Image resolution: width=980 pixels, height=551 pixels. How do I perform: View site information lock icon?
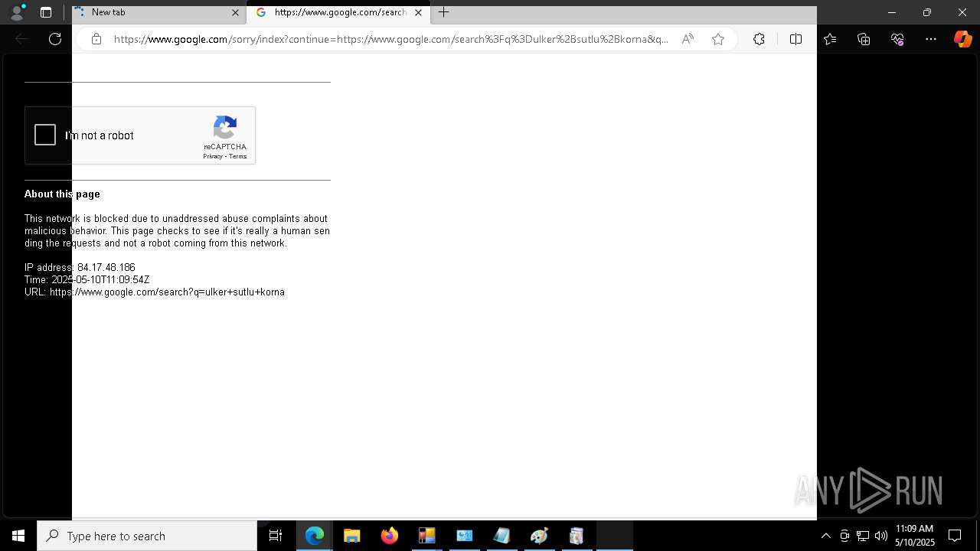pyautogui.click(x=96, y=39)
